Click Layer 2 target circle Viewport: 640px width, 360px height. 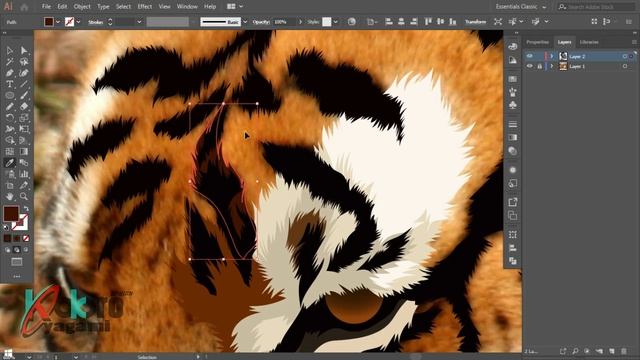point(624,56)
